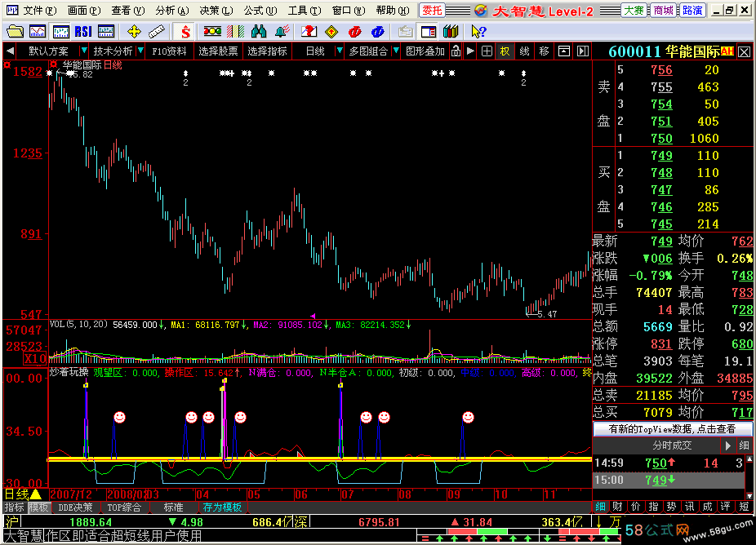Open the 决策(L) menu
The width and height of the screenshot is (756, 545).
click(x=216, y=11)
